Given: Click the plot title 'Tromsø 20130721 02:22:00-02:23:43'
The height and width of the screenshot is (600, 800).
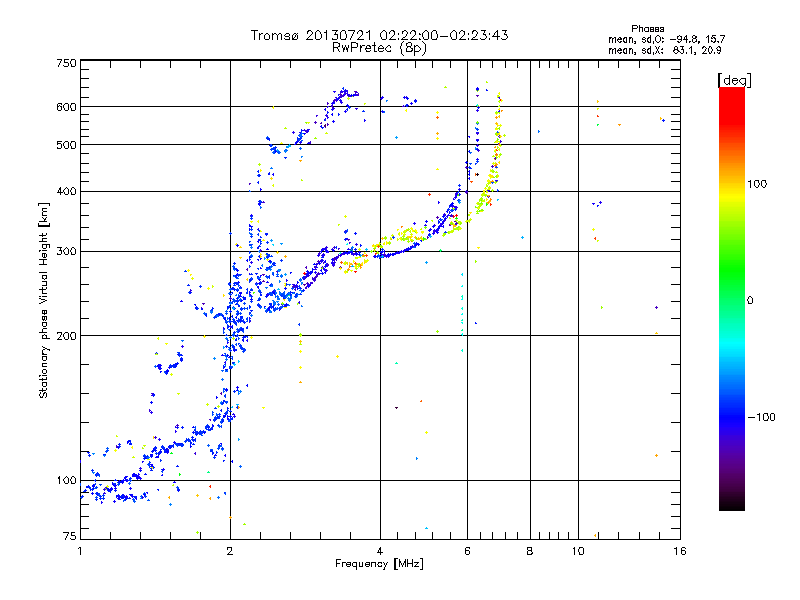Looking at the screenshot, I should 380,35.
